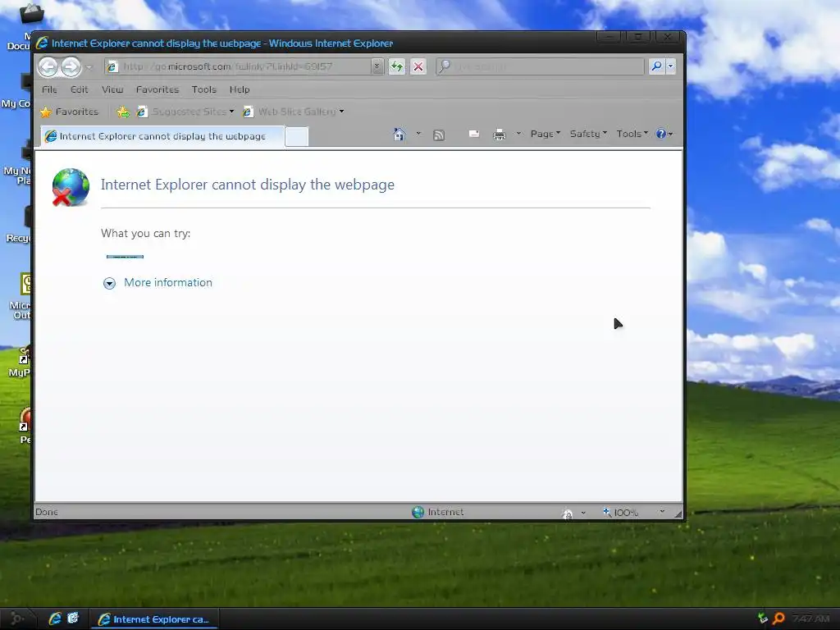
Task: Click the Internet Explorer icon in title bar
Action: tap(43, 43)
